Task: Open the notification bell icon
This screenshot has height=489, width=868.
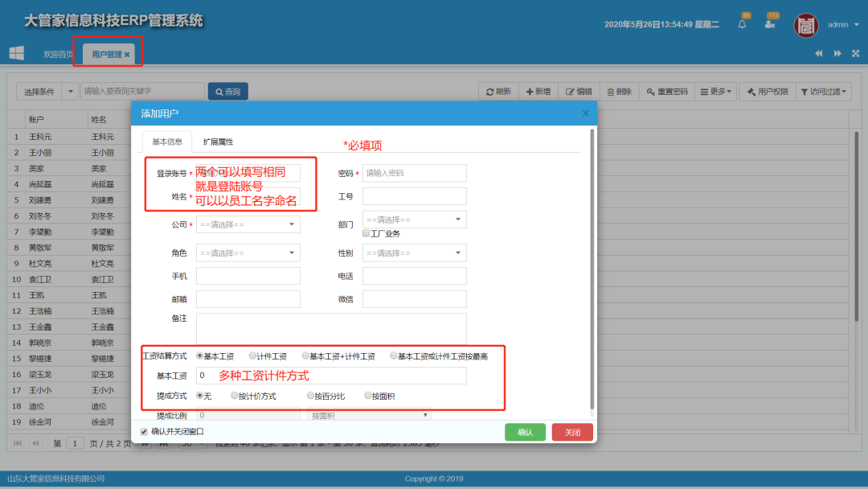Action: (x=742, y=24)
